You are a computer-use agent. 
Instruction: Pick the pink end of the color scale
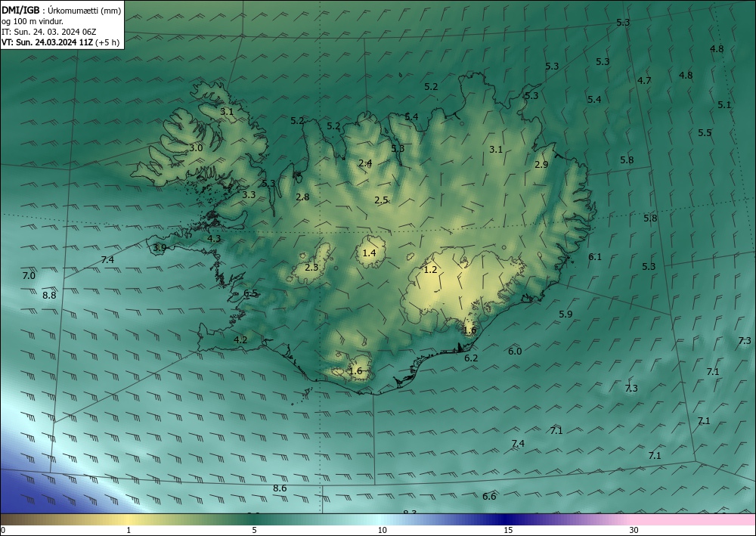click(694, 519)
